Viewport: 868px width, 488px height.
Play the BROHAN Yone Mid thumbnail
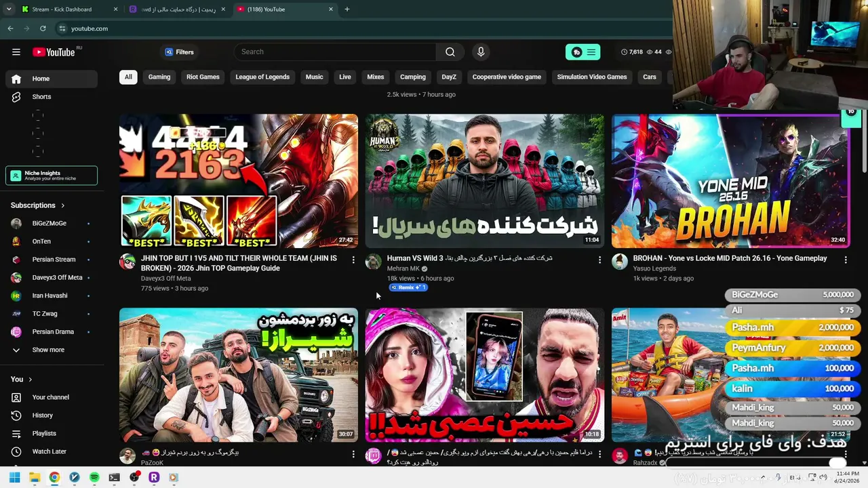pos(731,181)
